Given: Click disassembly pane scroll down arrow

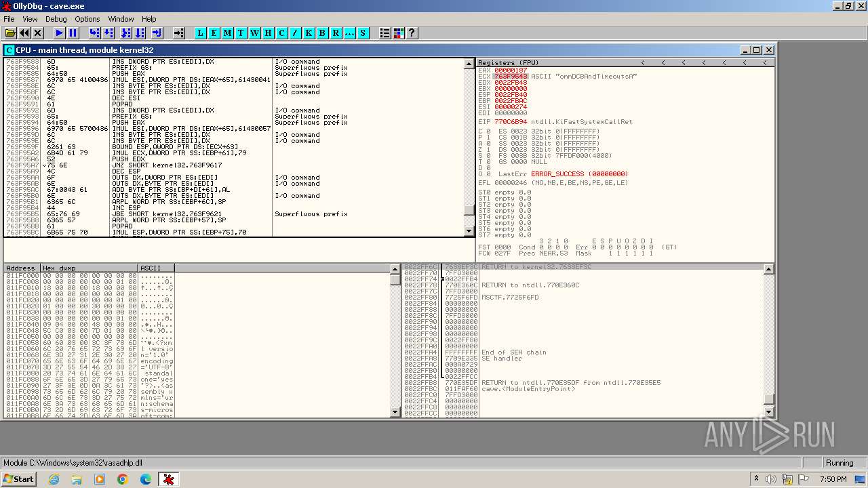Looking at the screenshot, I should click(x=469, y=231).
